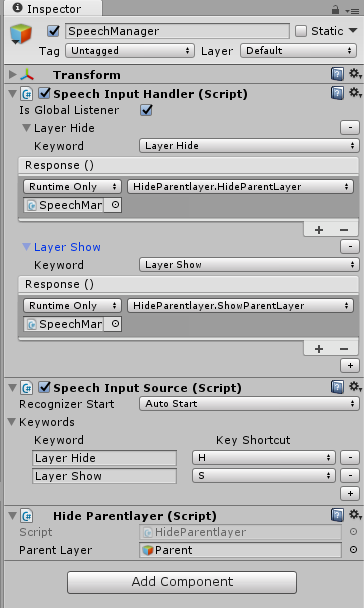Open the Recognizer Start dropdown
This screenshot has width=364, height=608.
pos(249,404)
